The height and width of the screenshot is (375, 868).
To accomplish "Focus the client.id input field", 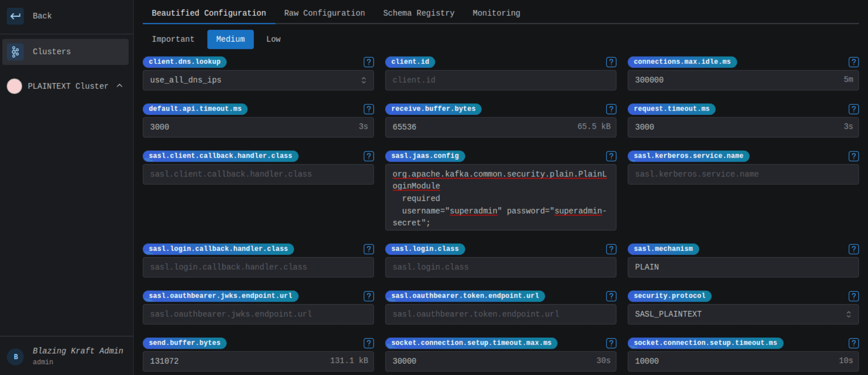I will pyautogui.click(x=501, y=80).
